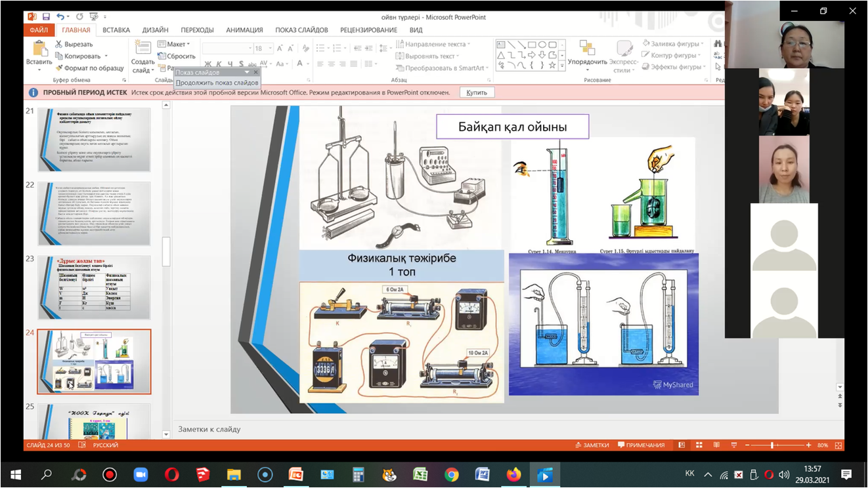Click Fit slide to window icon
The height and width of the screenshot is (488, 868).
tap(838, 445)
